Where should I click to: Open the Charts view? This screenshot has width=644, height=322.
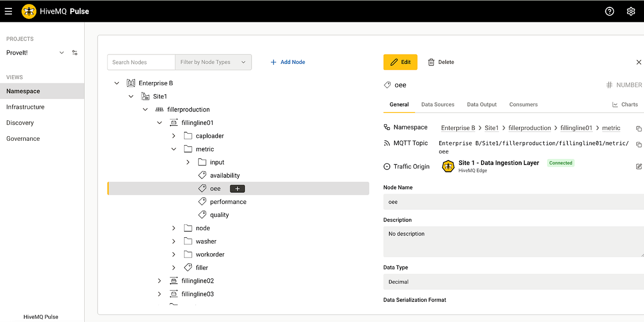click(625, 105)
